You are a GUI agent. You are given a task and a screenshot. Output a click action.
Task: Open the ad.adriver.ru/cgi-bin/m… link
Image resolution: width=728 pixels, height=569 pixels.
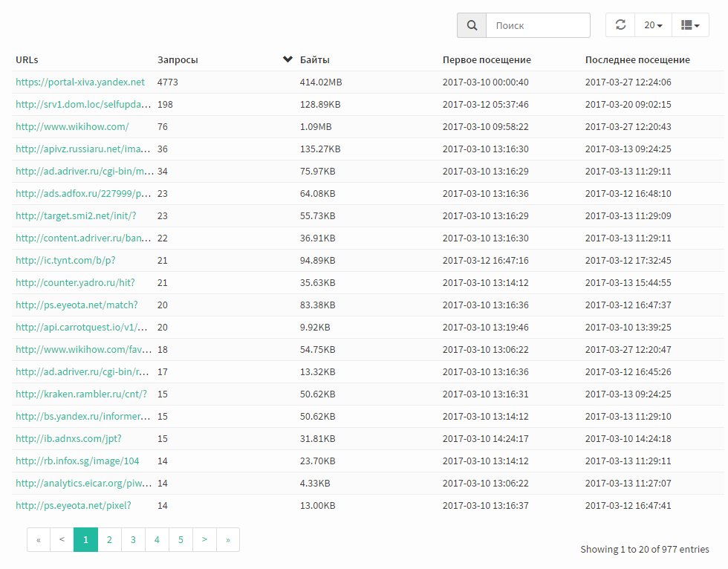click(x=85, y=172)
